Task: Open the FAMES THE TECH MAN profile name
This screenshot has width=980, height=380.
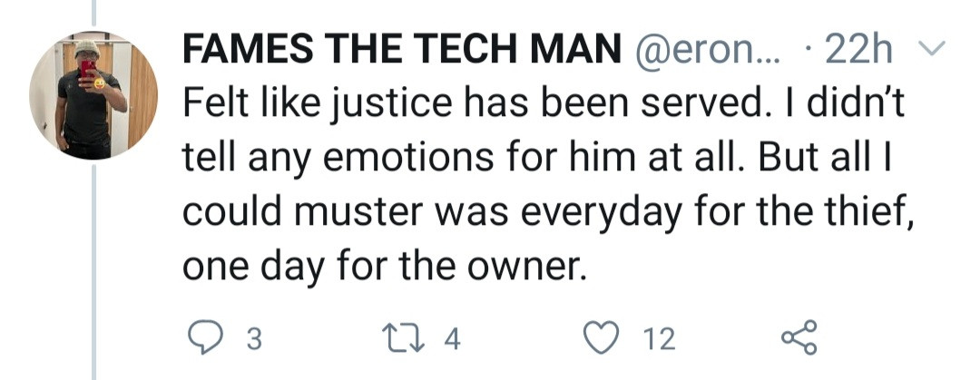Action: tap(396, 49)
